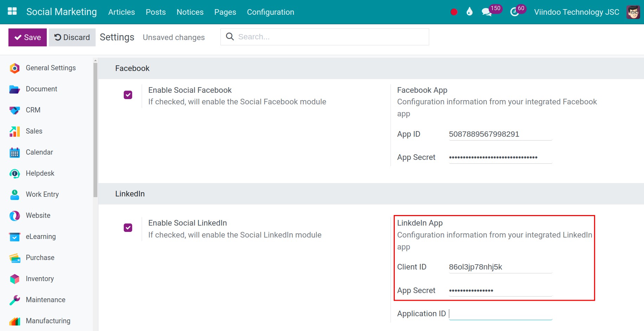Select General Settings in sidebar
644x331 pixels.
[51, 68]
